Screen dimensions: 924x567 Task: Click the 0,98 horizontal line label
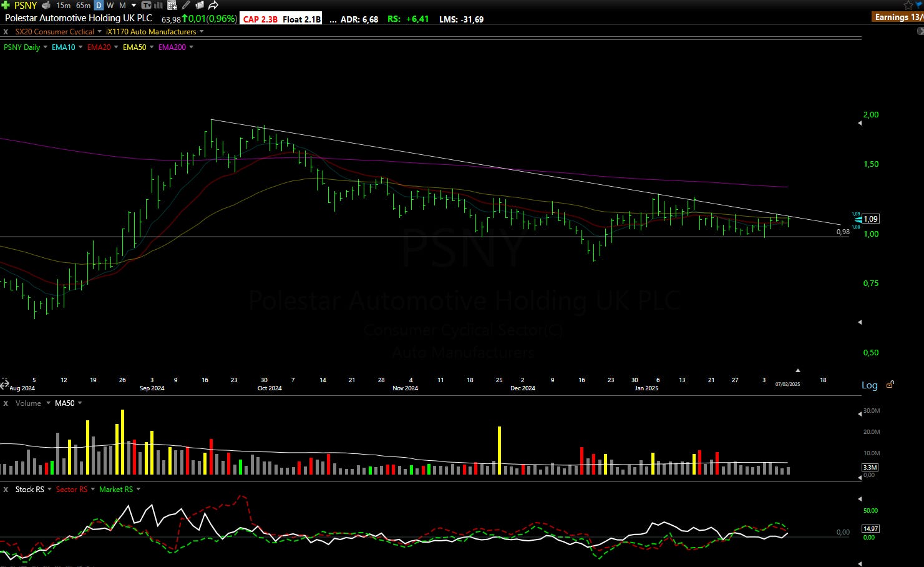coord(843,232)
